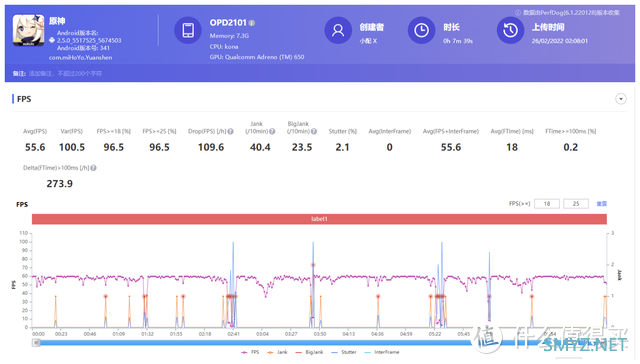
Task: Click the Jank value 40.4
Action: pyautogui.click(x=260, y=147)
